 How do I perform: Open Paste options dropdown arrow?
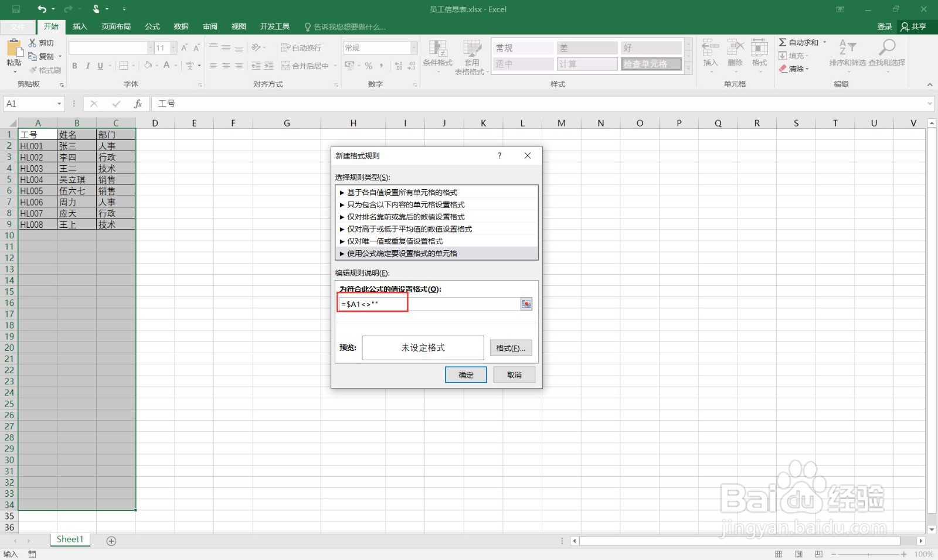(x=14, y=71)
